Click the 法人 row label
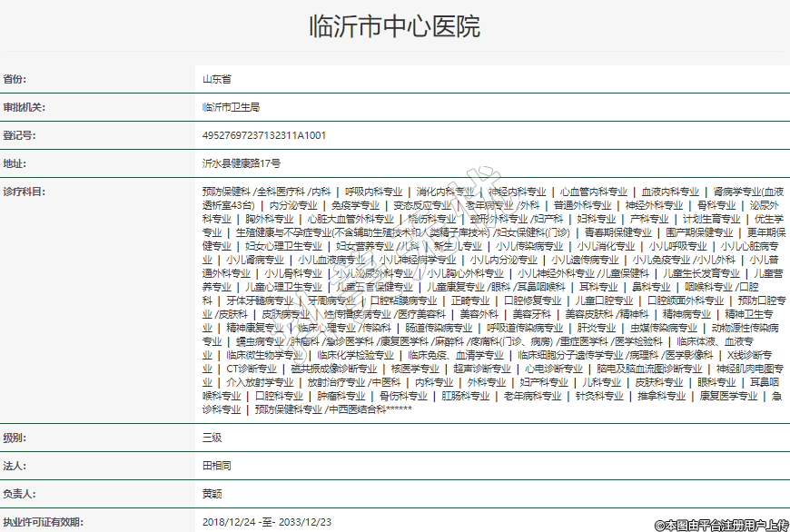 (15, 466)
